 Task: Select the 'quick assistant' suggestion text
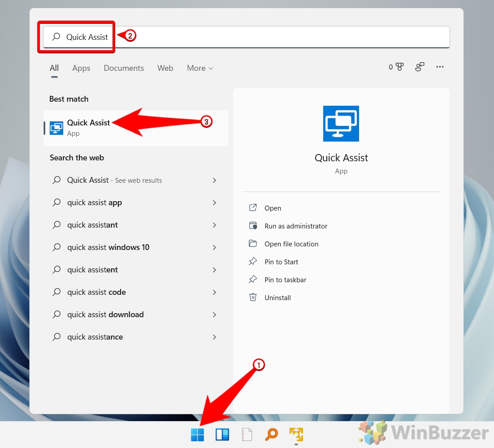click(x=92, y=225)
